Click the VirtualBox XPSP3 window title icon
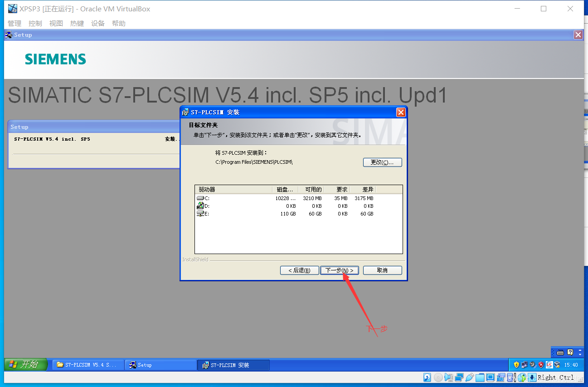 [12, 9]
